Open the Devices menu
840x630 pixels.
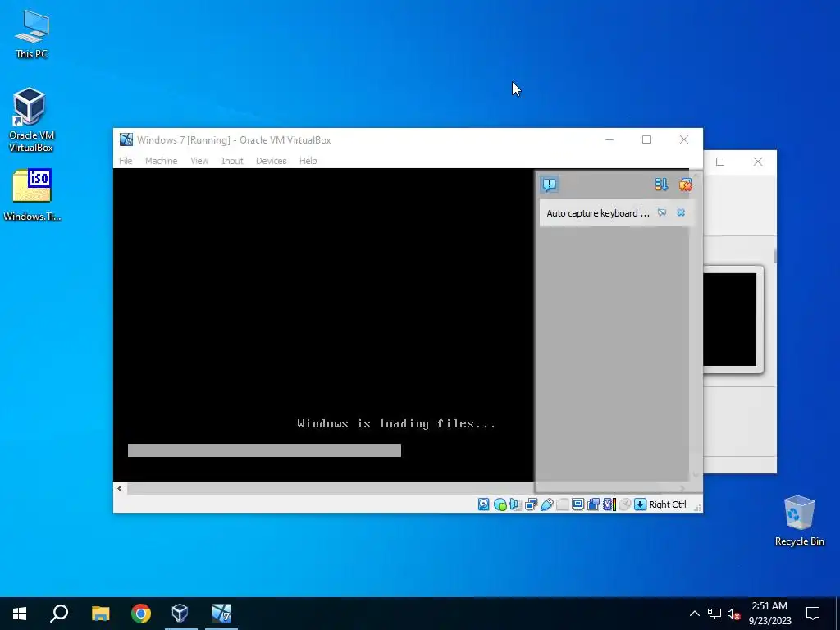pyautogui.click(x=271, y=161)
